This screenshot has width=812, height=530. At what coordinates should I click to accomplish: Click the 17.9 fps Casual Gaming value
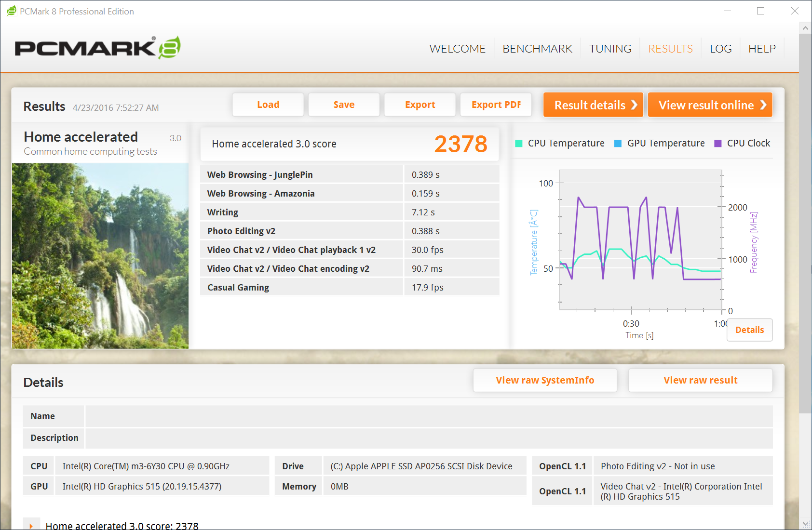point(428,287)
